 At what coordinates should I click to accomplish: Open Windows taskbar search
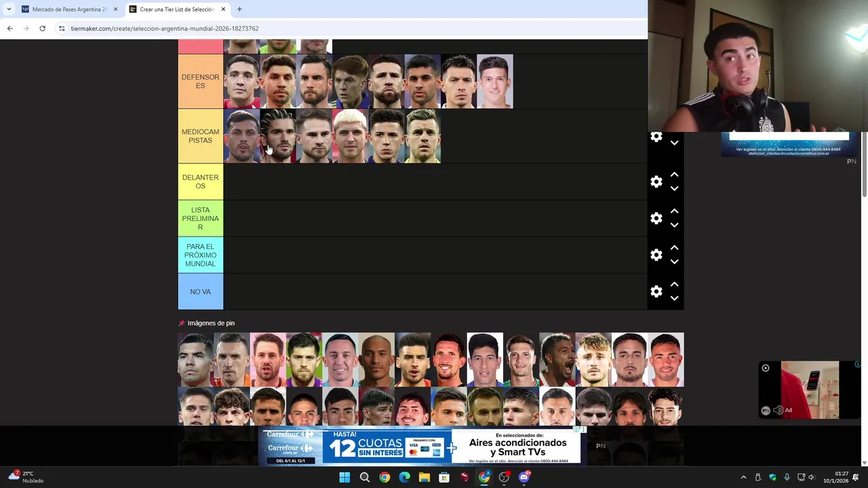(365, 477)
